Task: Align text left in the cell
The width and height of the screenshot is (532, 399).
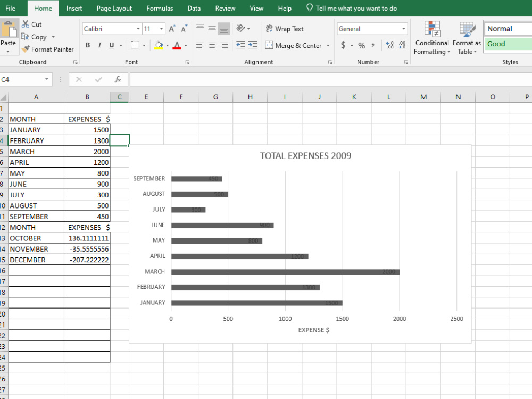Action: [x=200, y=45]
